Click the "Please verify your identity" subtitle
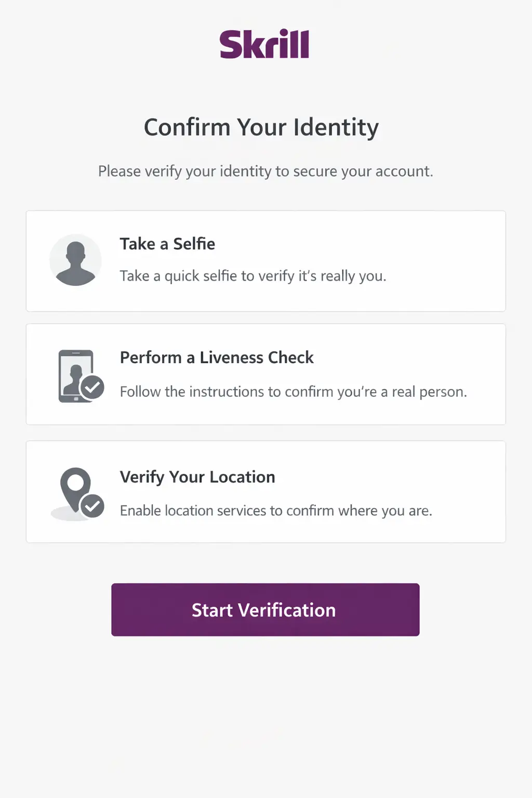This screenshot has height=798, width=532. tap(265, 171)
